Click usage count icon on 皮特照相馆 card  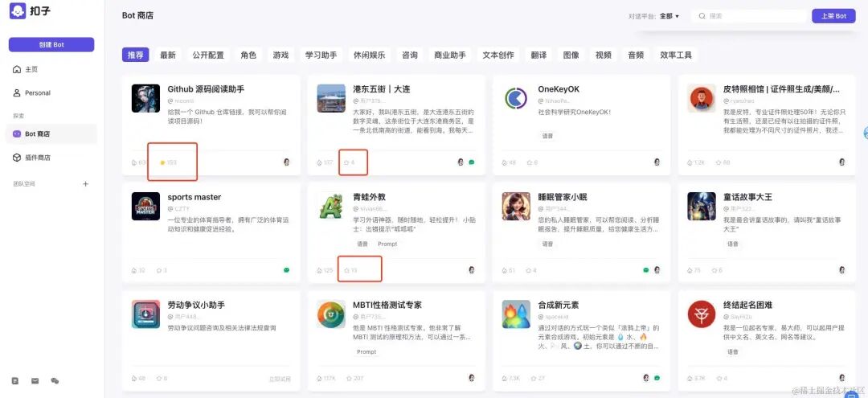[x=690, y=162]
